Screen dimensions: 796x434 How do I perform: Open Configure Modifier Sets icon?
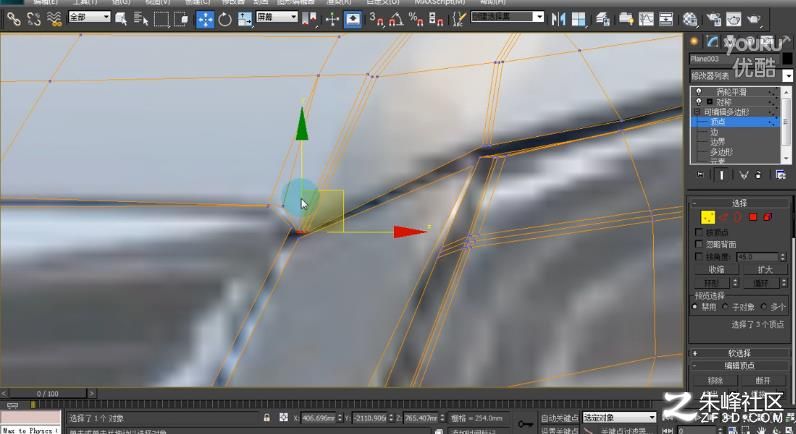tap(781, 175)
